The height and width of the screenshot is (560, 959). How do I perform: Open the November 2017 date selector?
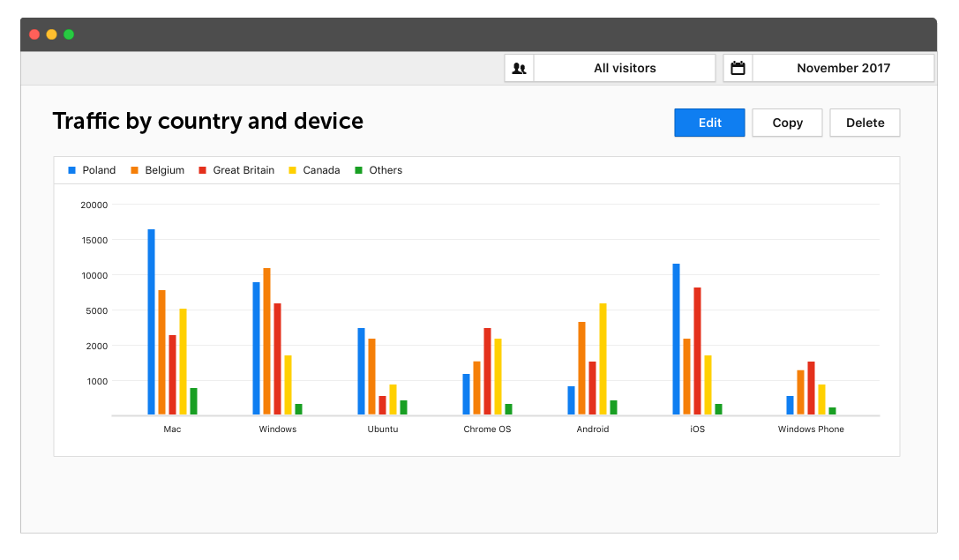[x=843, y=69]
